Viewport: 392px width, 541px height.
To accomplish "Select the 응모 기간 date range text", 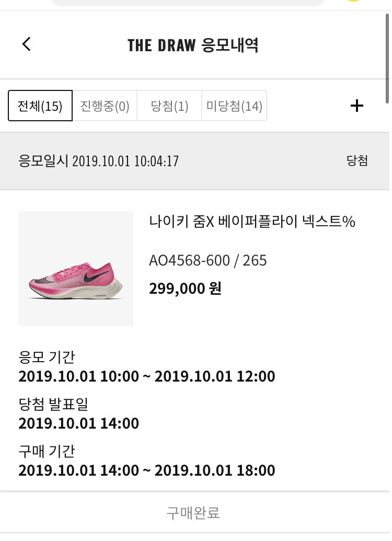I will (147, 376).
